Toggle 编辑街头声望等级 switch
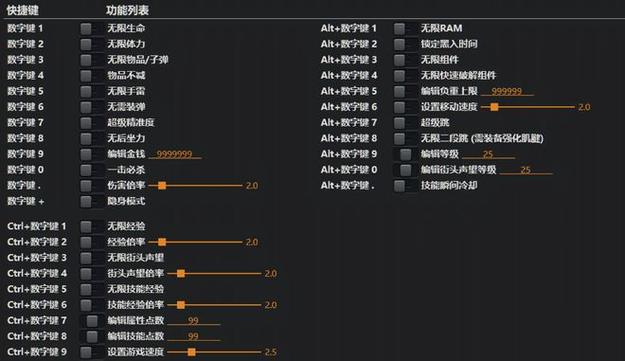 point(405,170)
